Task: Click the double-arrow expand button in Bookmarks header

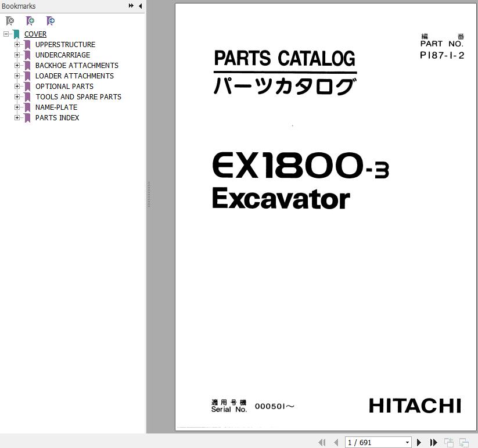Action: (131, 6)
